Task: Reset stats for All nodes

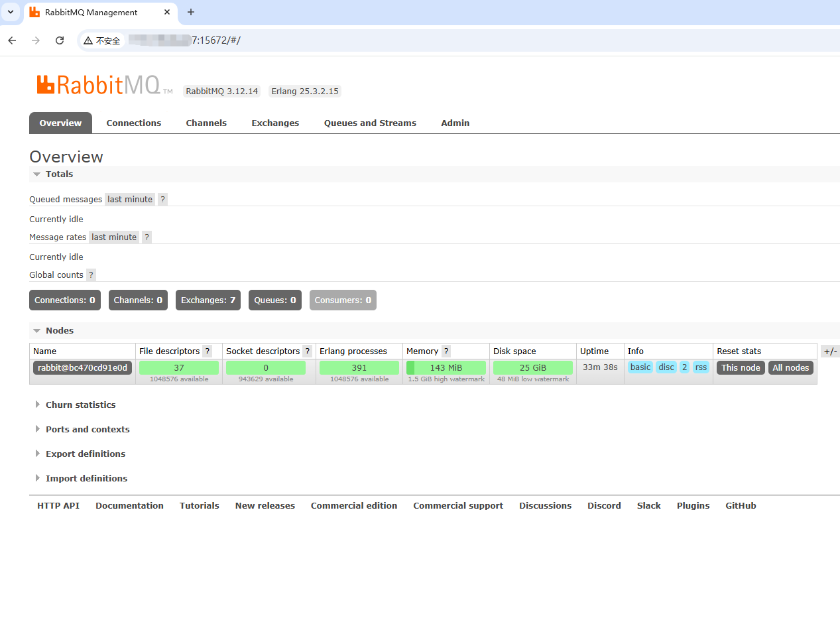Action: coord(791,367)
